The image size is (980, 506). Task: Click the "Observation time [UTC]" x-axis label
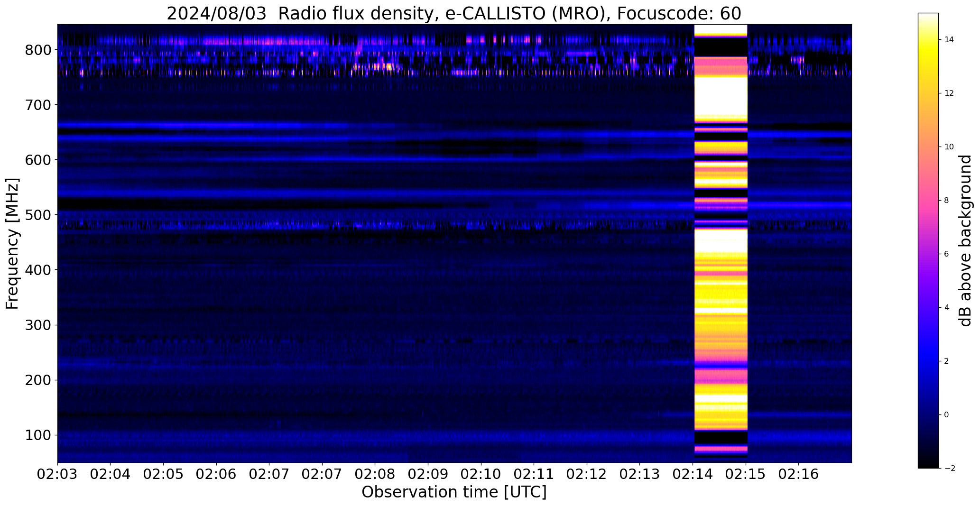point(454,492)
